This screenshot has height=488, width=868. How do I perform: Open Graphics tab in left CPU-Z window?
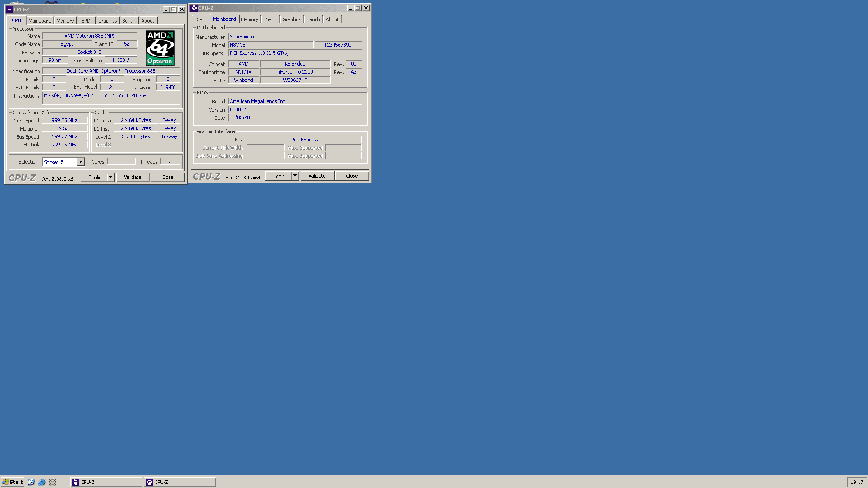pyautogui.click(x=108, y=21)
